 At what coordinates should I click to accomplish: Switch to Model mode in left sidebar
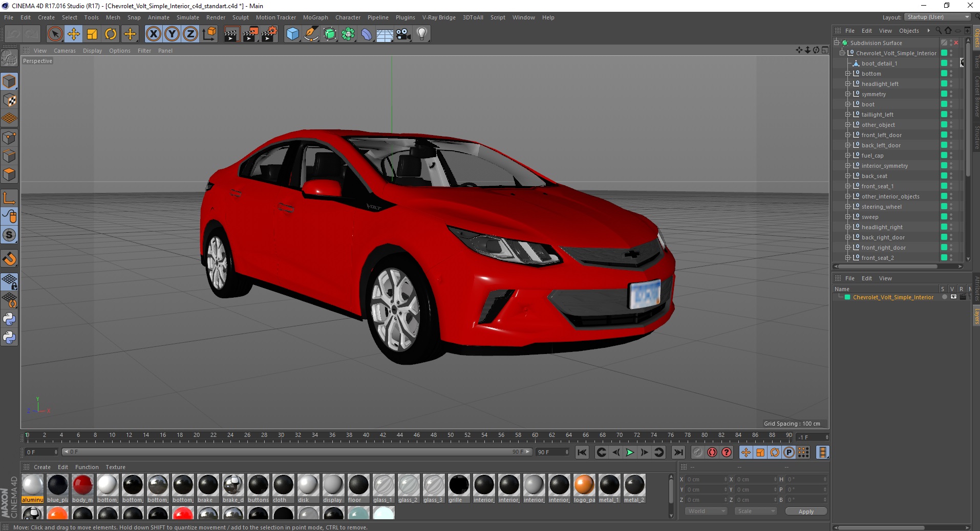(x=9, y=81)
